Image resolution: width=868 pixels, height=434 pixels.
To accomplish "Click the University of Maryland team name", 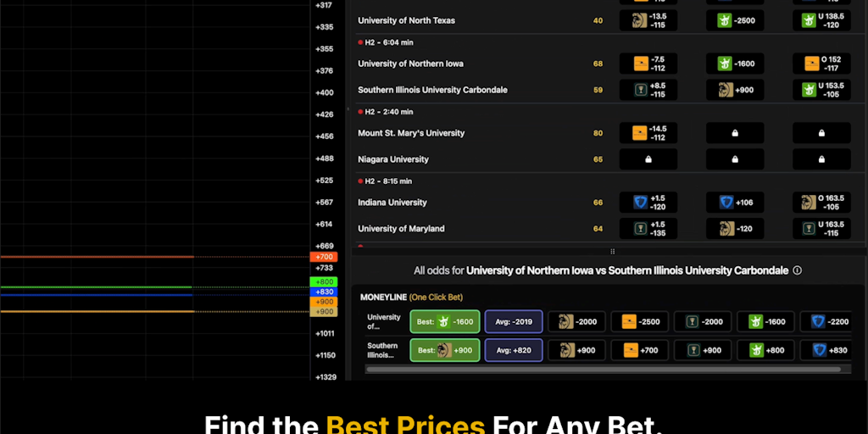I will [x=401, y=228].
